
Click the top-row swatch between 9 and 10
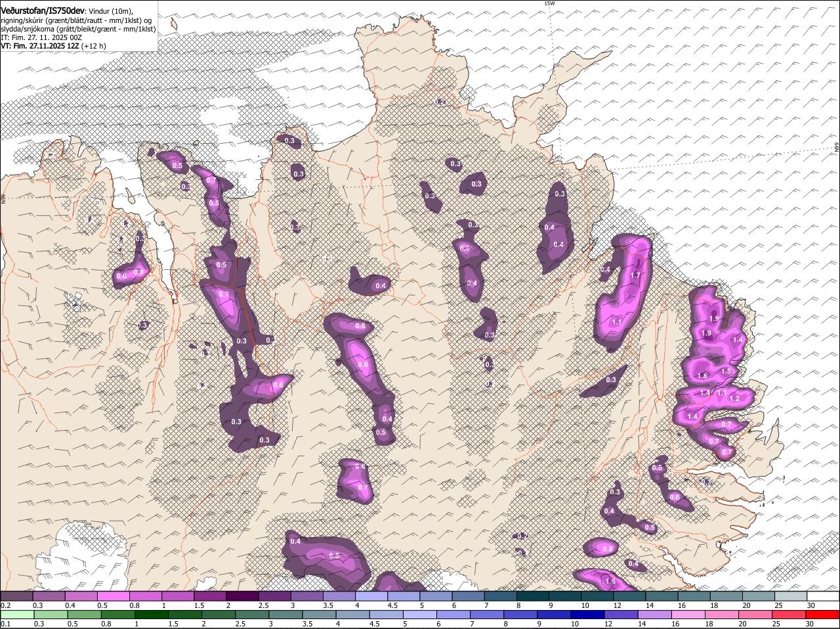565,596
